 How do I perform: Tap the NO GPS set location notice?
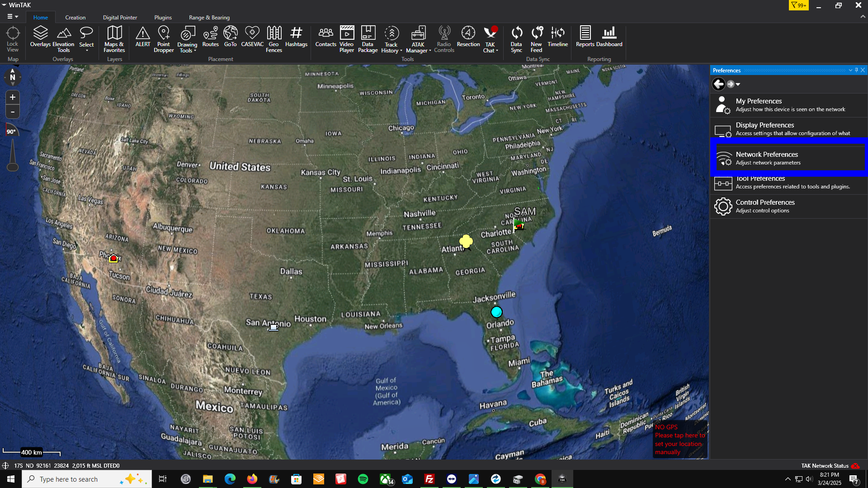[680, 440]
